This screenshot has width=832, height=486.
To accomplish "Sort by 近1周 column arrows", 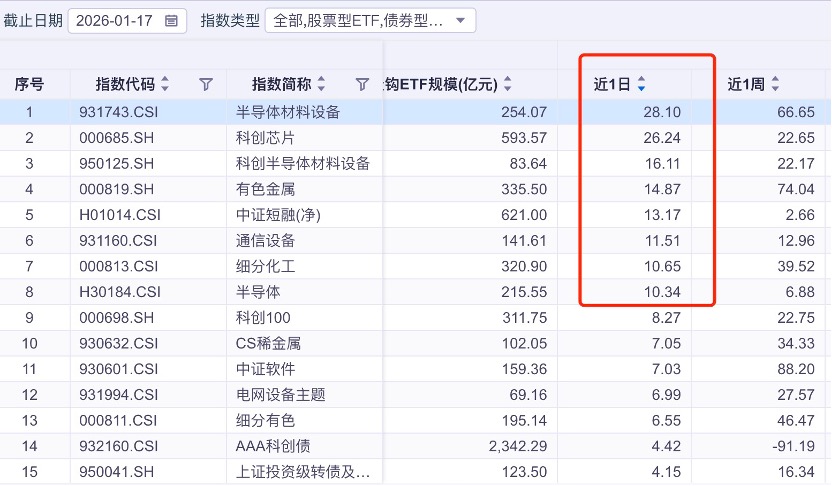I will (775, 85).
